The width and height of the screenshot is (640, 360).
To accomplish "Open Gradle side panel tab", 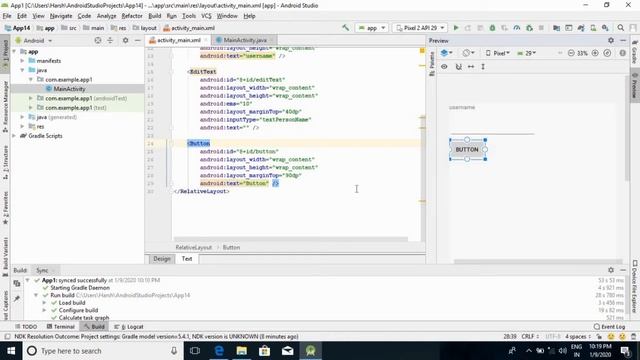I will point(635,52).
